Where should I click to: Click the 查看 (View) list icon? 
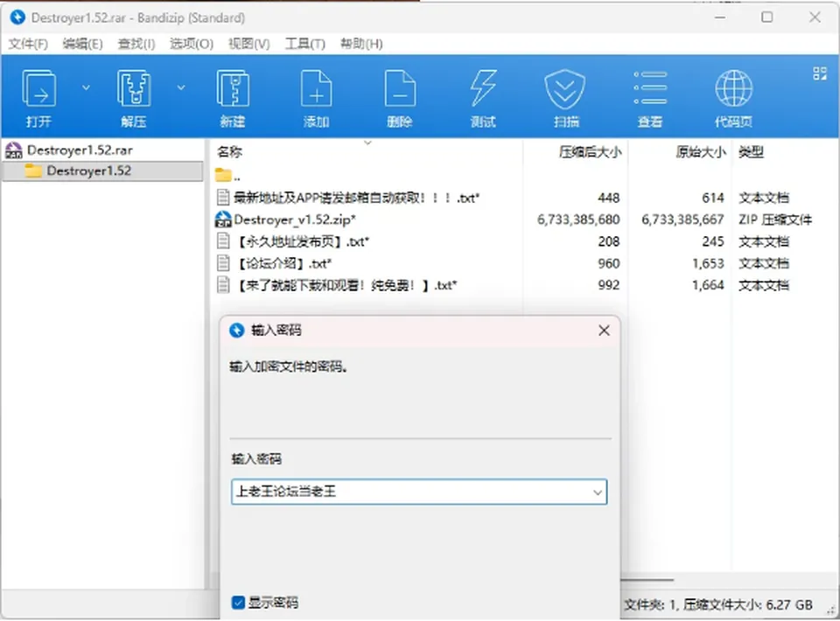[650, 87]
